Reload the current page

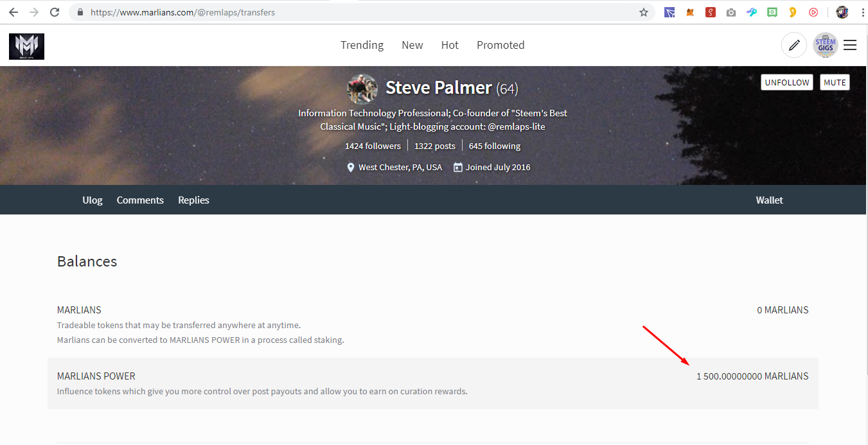pyautogui.click(x=55, y=12)
